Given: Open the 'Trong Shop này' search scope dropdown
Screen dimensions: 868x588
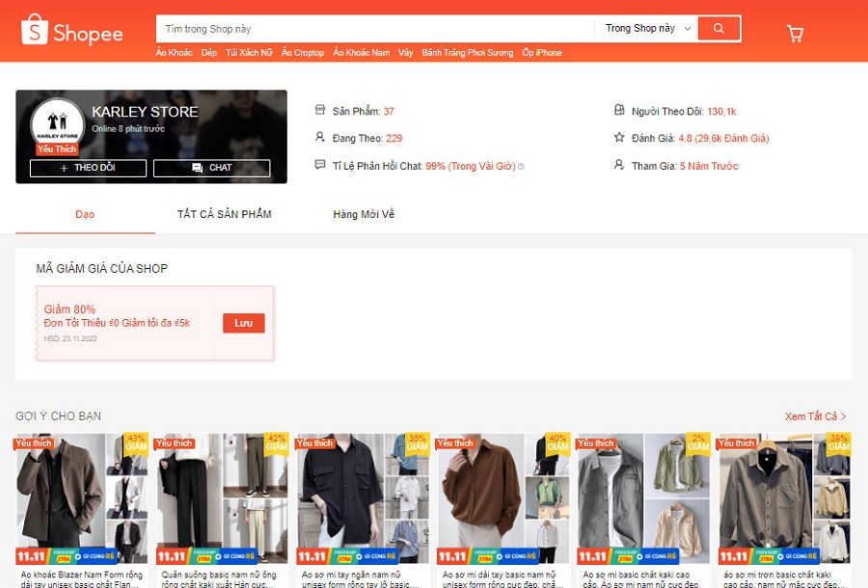Looking at the screenshot, I should 647,29.
